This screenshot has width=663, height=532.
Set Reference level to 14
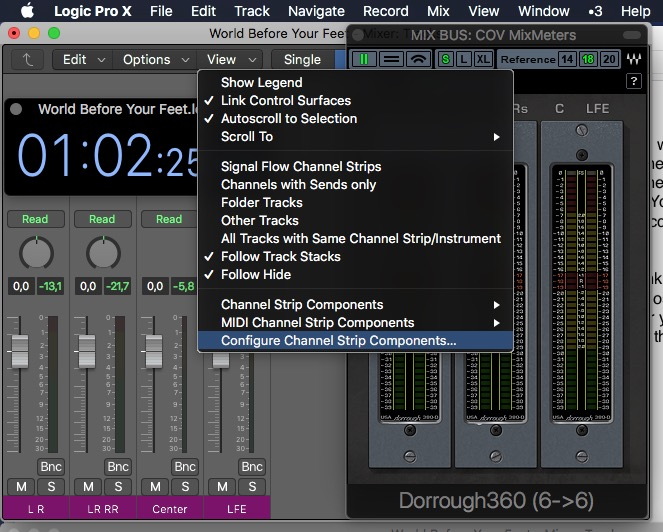(567, 59)
